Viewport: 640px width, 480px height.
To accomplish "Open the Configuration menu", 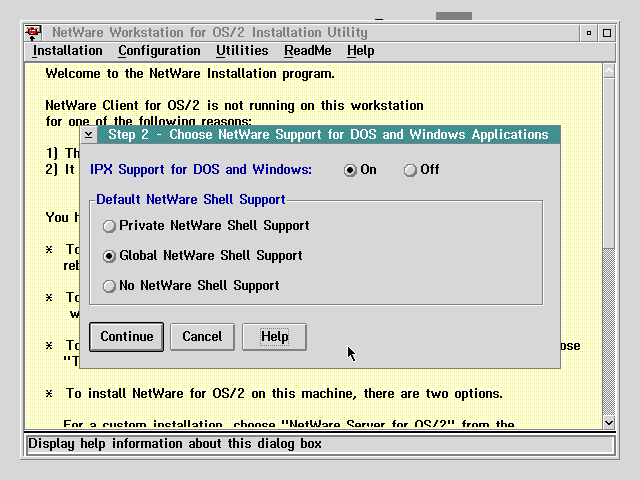I will pyautogui.click(x=159, y=51).
